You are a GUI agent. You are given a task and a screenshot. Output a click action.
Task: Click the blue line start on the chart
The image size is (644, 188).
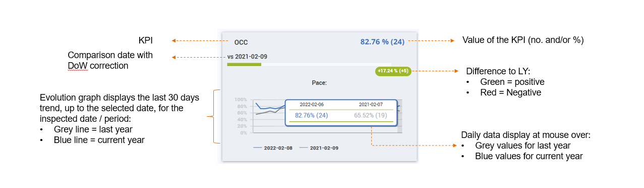click(x=257, y=103)
